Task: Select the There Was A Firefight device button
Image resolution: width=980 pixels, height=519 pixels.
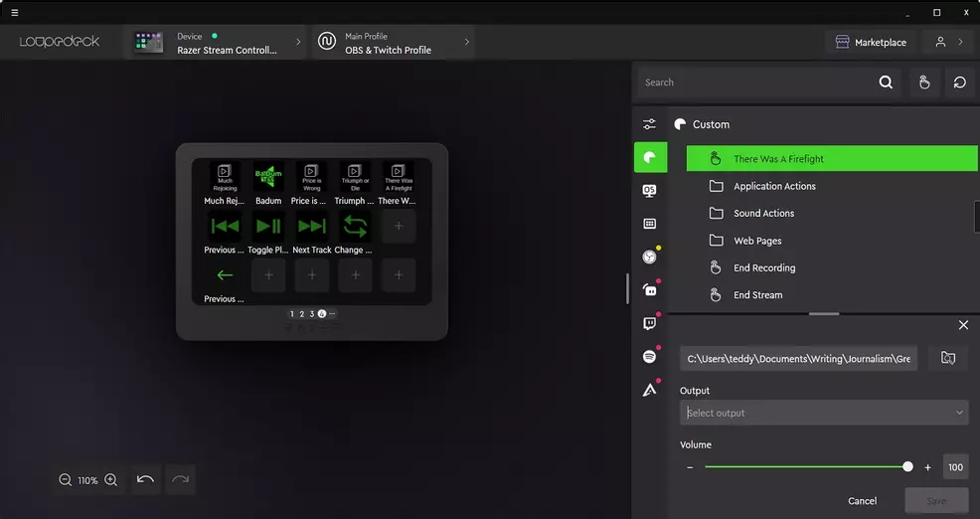Action: [x=399, y=178]
